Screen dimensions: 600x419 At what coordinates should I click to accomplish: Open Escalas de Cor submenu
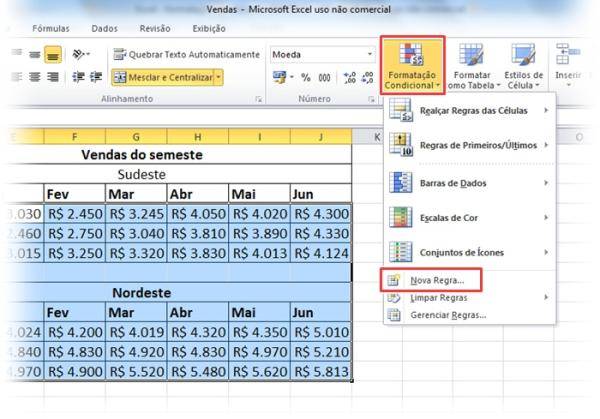(470, 218)
